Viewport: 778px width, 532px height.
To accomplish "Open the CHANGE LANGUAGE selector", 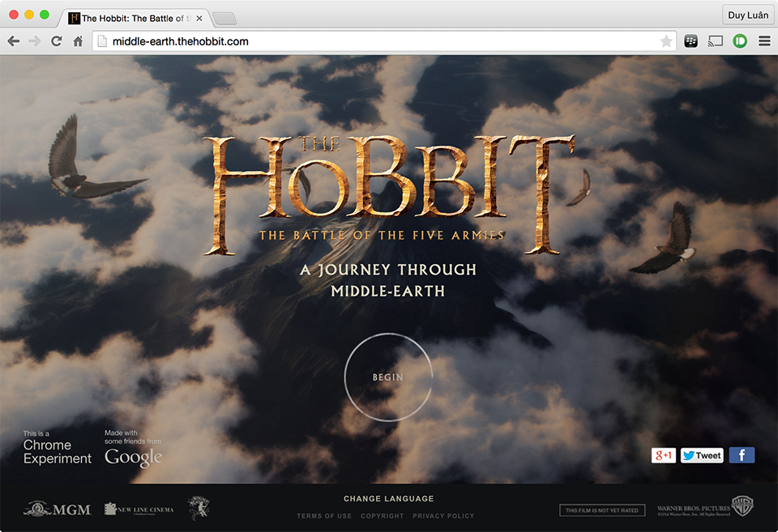I will (388, 499).
